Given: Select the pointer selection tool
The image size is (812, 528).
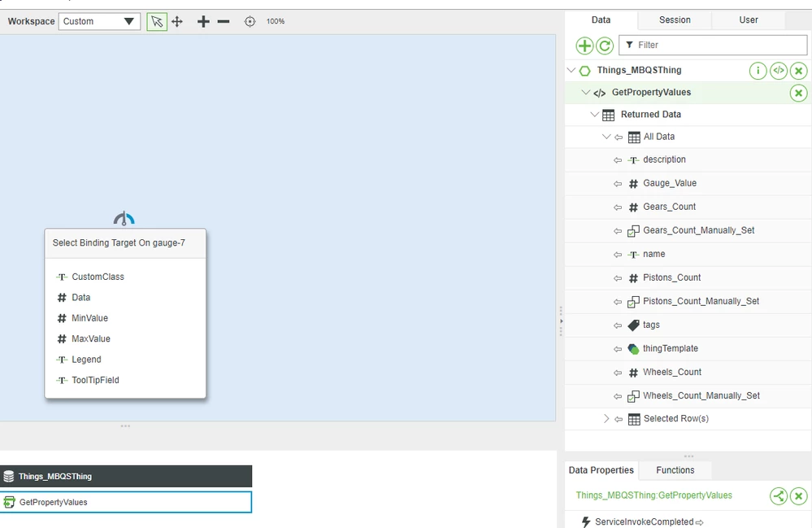Looking at the screenshot, I should [156, 22].
